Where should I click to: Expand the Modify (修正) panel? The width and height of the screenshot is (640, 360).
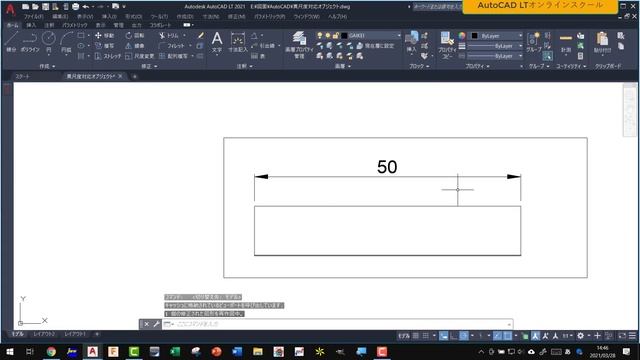(x=149, y=66)
